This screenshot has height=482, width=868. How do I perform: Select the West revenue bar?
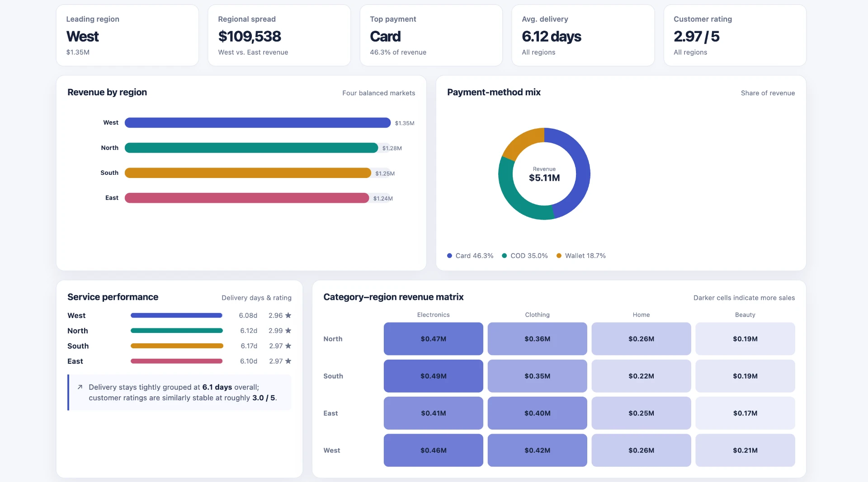coord(257,123)
